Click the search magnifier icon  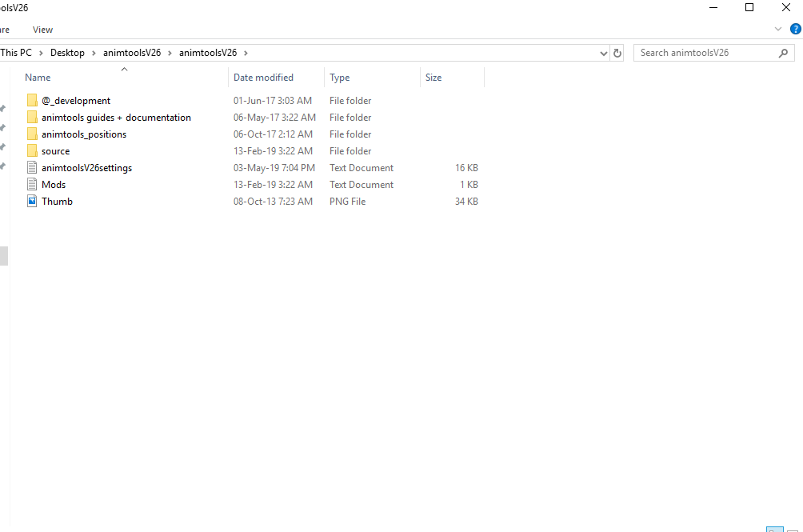pos(783,53)
